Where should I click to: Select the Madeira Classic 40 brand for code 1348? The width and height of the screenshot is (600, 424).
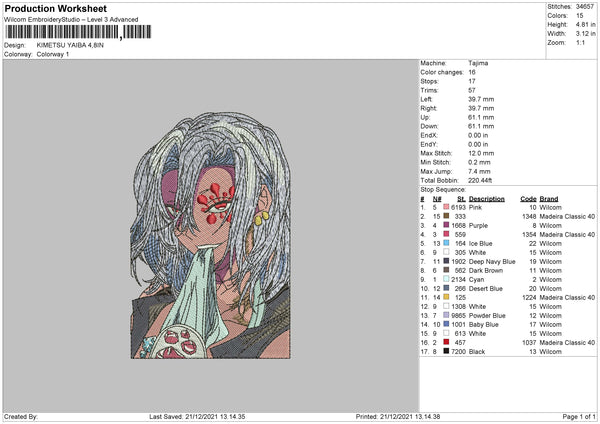[x=567, y=216]
